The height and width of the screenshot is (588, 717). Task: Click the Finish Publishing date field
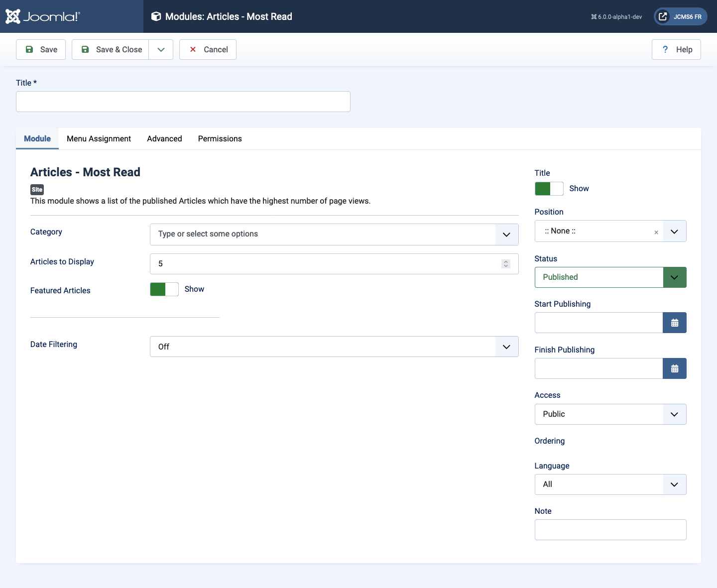tap(598, 368)
